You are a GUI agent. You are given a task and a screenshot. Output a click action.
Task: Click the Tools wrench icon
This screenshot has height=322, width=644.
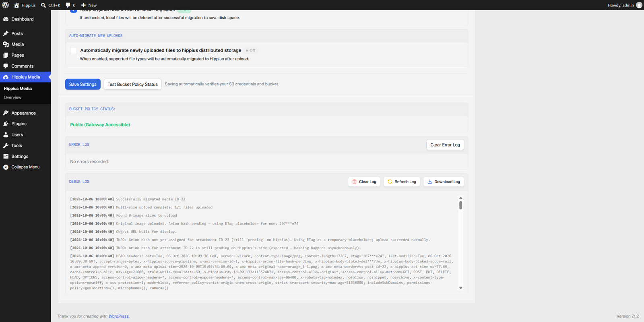point(6,146)
